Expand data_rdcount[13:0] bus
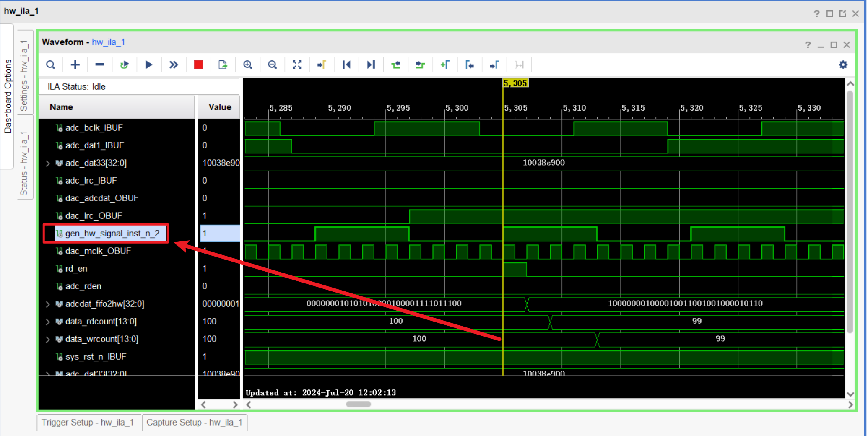The height and width of the screenshot is (436, 868). pyautogui.click(x=48, y=322)
